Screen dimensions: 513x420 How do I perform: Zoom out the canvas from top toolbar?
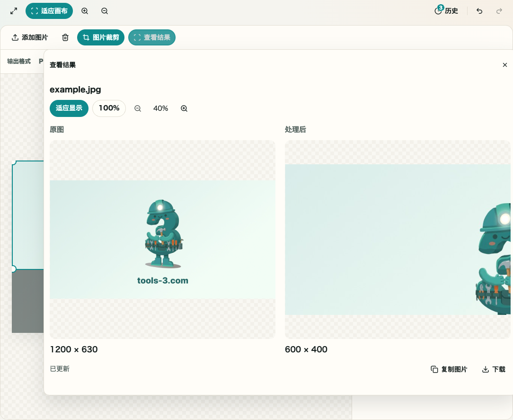[x=105, y=11]
